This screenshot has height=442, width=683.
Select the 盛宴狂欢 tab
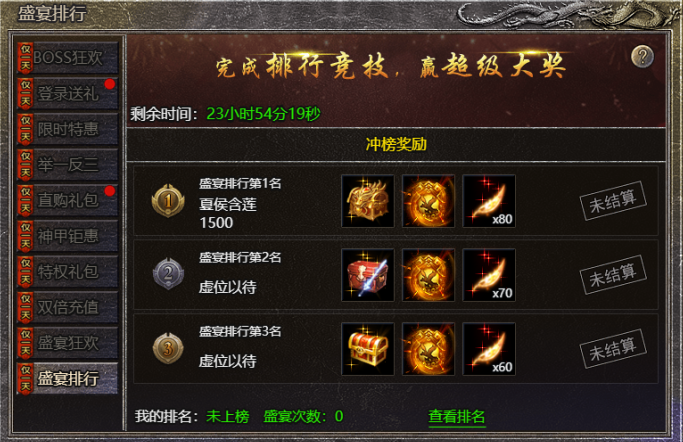(68, 343)
